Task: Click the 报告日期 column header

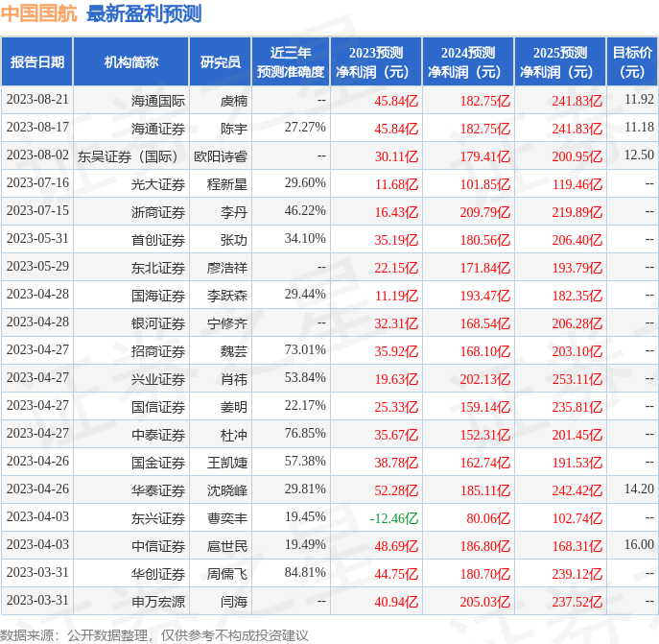Action: point(37,61)
